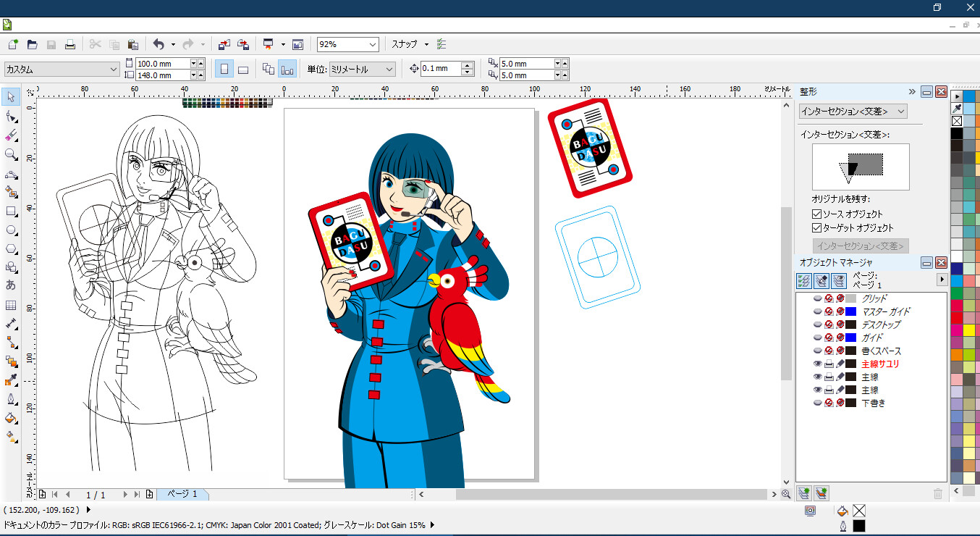
Task: Switch page to portrait orientation
Action: (224, 69)
